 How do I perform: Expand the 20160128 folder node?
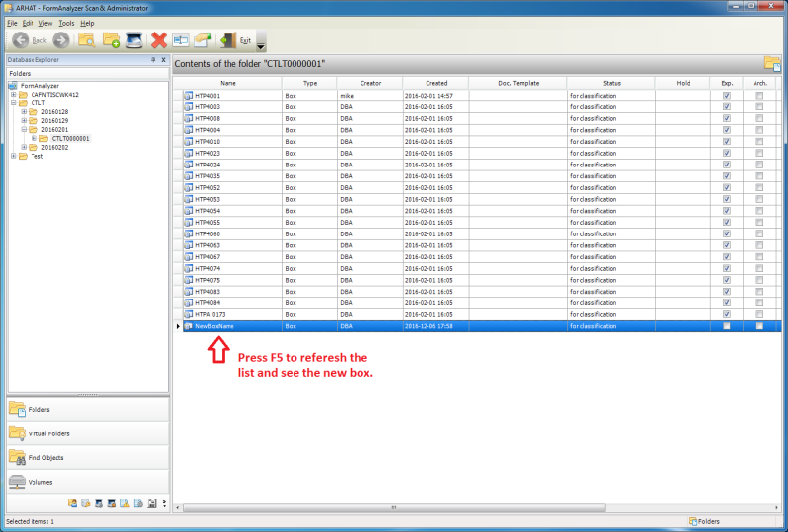coord(24,111)
